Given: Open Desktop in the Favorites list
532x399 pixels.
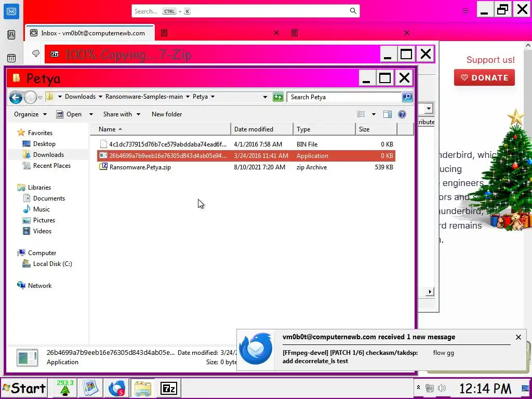Looking at the screenshot, I should 44,144.
